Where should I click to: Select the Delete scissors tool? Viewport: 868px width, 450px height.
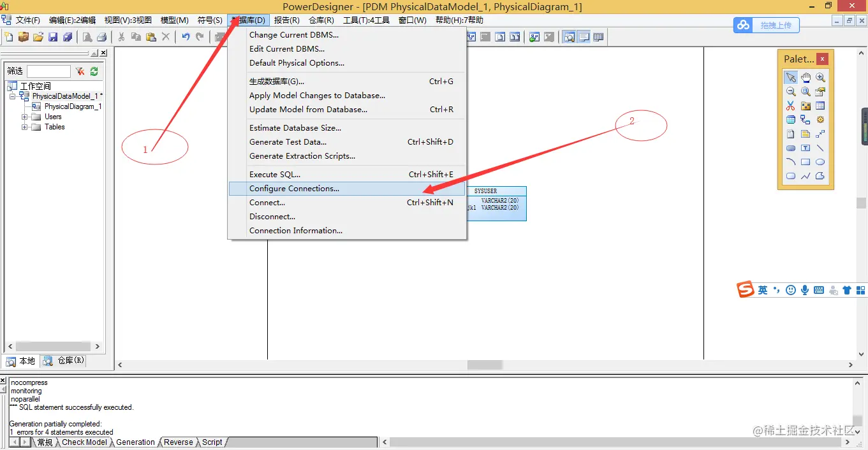[x=790, y=105]
